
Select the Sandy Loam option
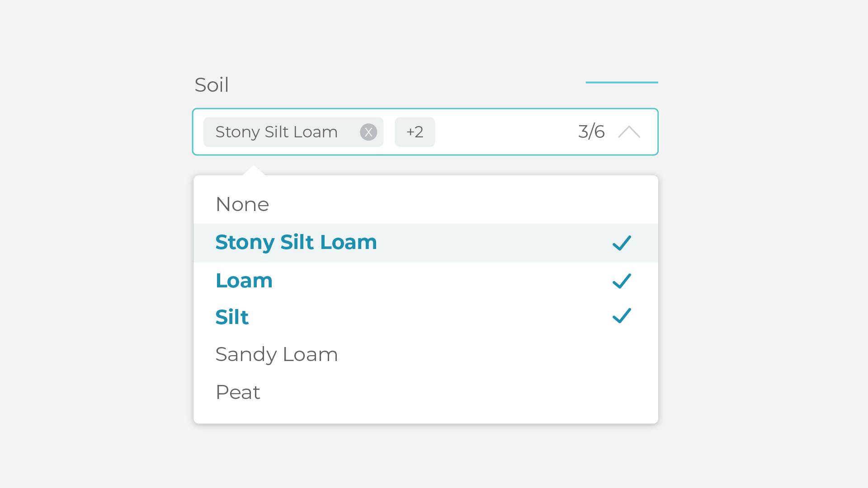(276, 354)
